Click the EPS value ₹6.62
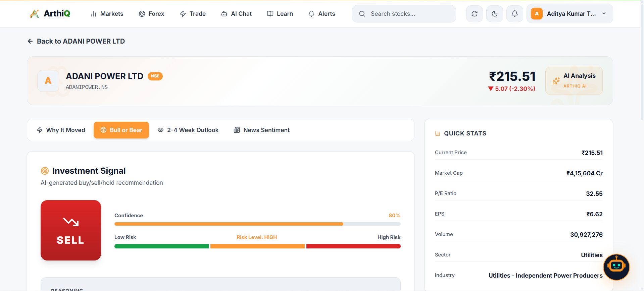The width and height of the screenshot is (644, 291). [x=594, y=214]
